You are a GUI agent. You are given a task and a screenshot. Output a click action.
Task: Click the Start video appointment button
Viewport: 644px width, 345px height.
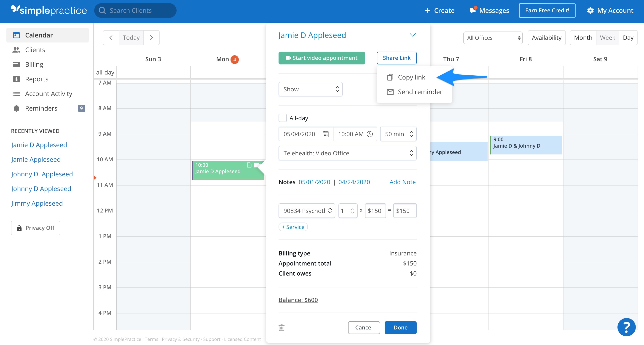(322, 57)
